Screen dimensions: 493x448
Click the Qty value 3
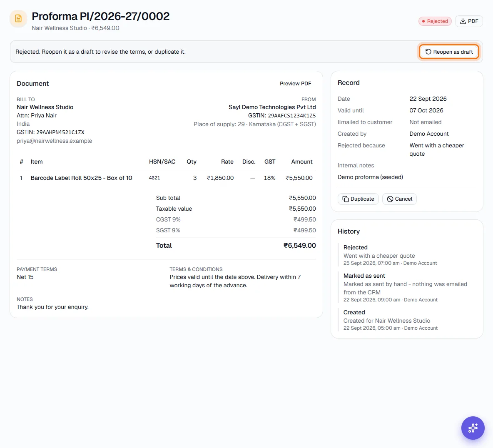tap(194, 178)
